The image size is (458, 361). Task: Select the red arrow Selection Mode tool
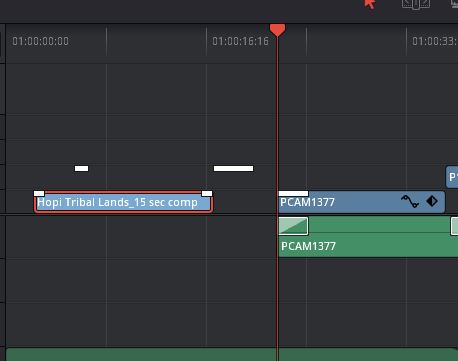click(x=370, y=4)
